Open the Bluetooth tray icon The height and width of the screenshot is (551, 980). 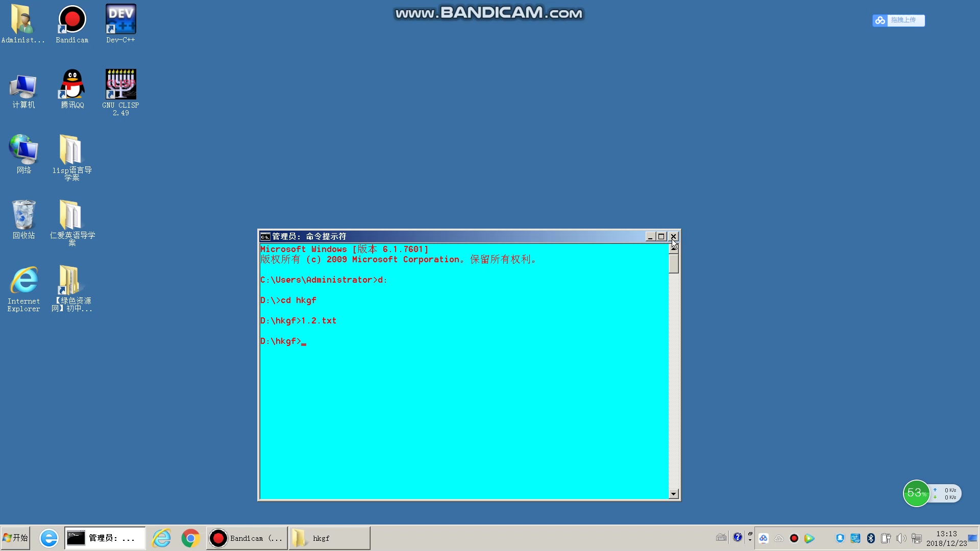(871, 538)
